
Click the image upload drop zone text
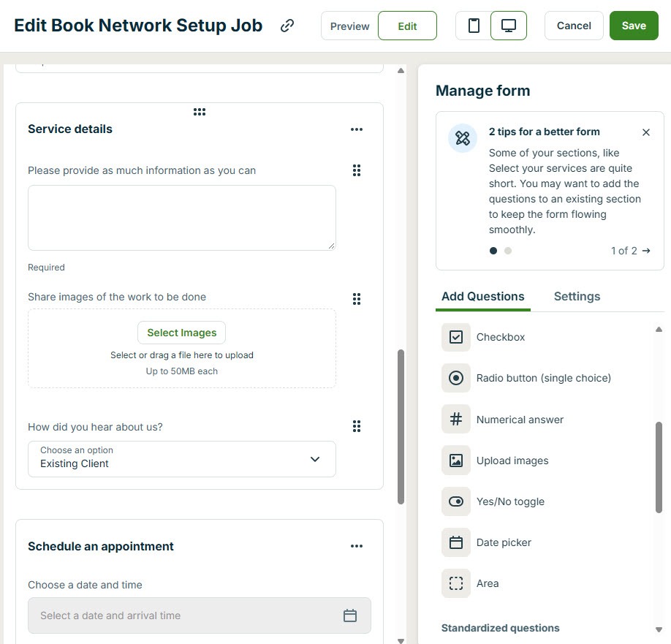[x=182, y=355]
